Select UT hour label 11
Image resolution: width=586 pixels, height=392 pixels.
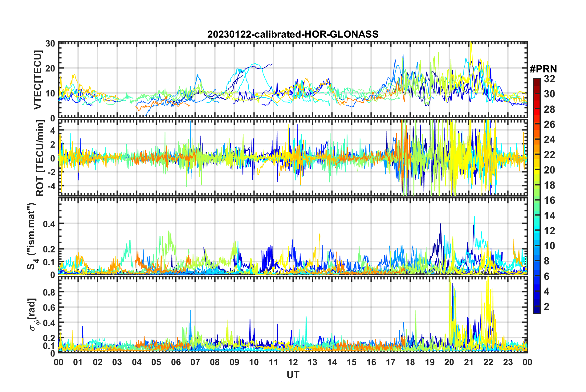click(273, 362)
